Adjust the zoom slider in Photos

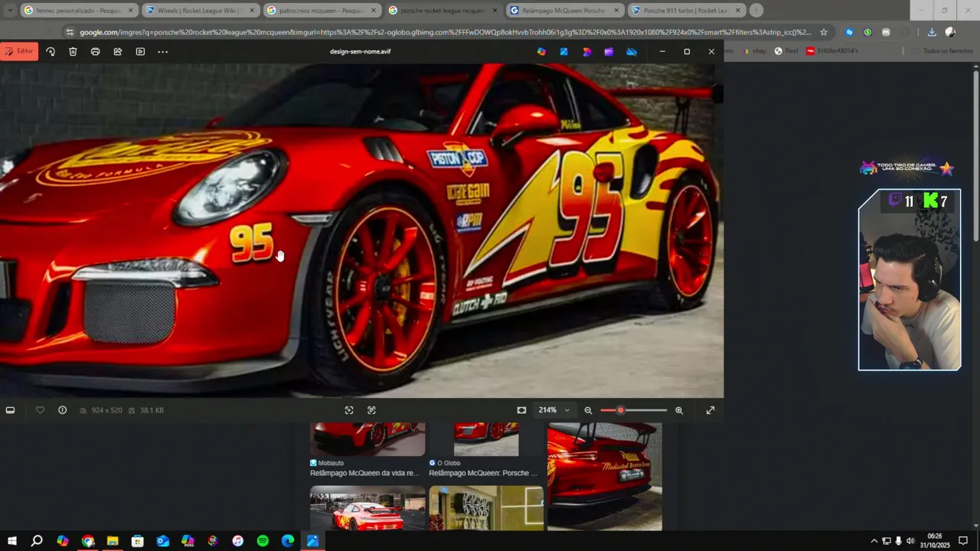(634, 410)
